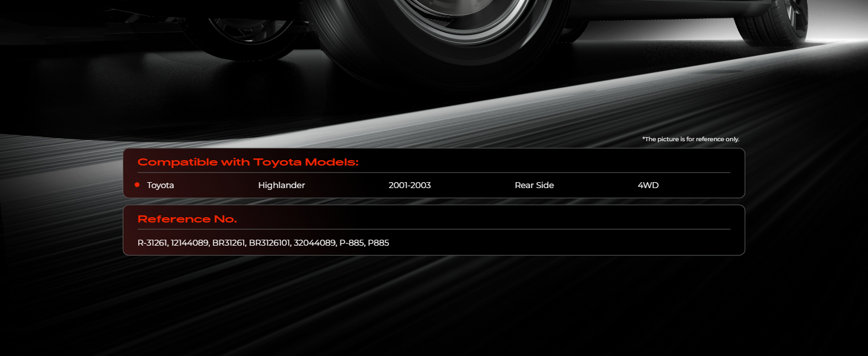Image resolution: width=868 pixels, height=356 pixels.
Task: Click the 'picture is for reference only' disclaimer
Action: pyautogui.click(x=691, y=139)
